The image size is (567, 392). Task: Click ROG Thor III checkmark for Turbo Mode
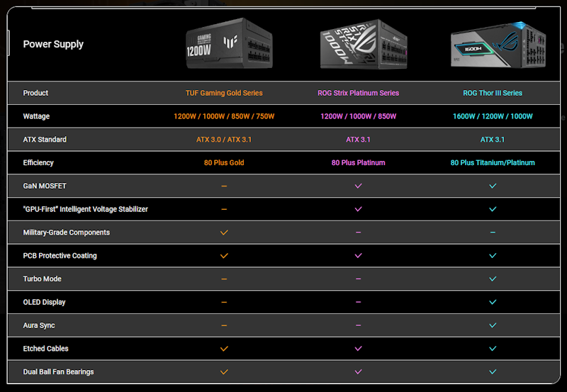[x=493, y=279]
